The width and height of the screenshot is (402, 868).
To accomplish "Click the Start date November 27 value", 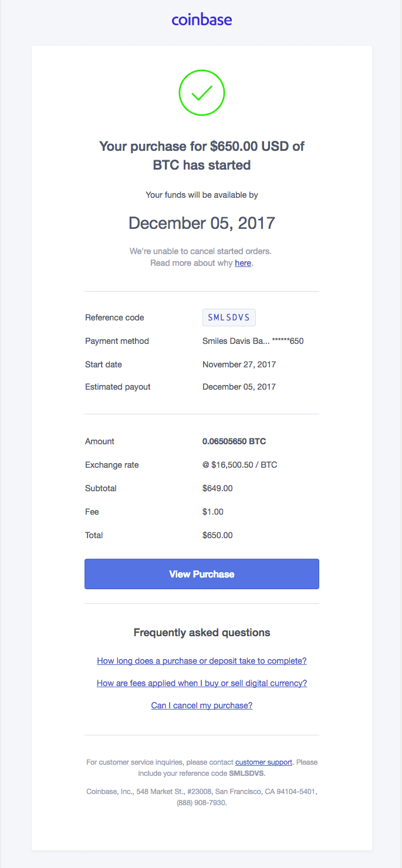I will point(239,364).
